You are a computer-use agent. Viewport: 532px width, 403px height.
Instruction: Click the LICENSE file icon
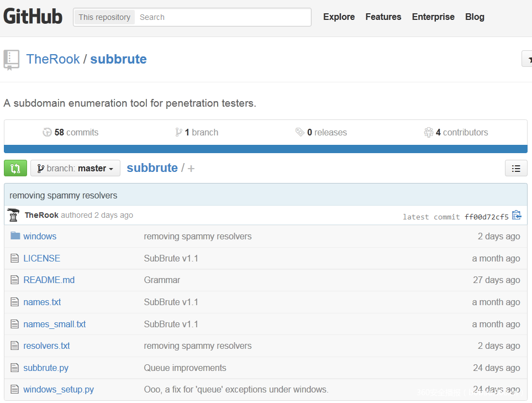14,258
